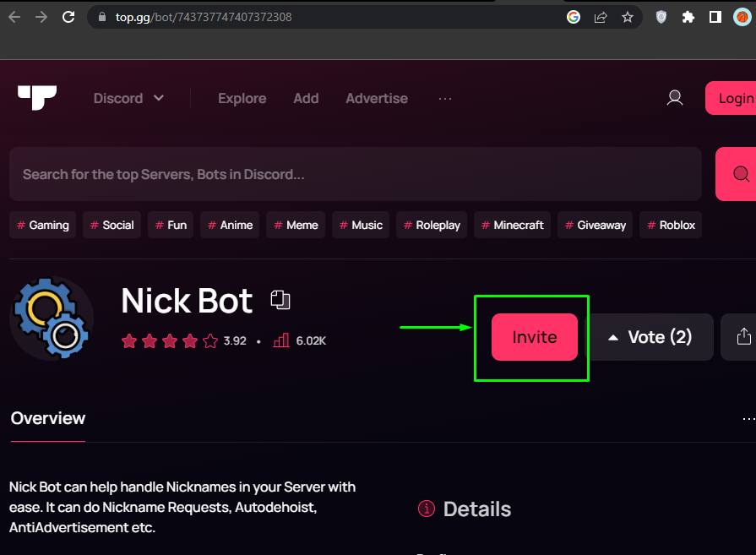
Task: Filter by the Anime tag
Action: (230, 226)
